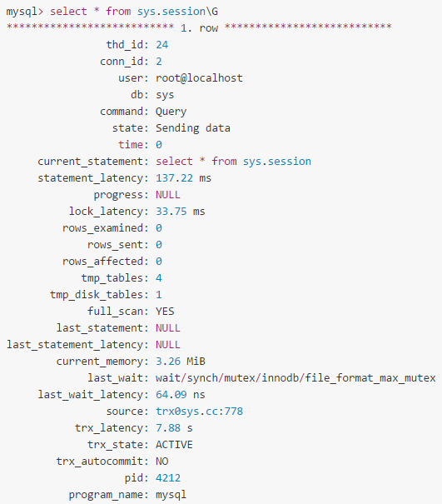Click the mysql> prompt text

pos(25,12)
